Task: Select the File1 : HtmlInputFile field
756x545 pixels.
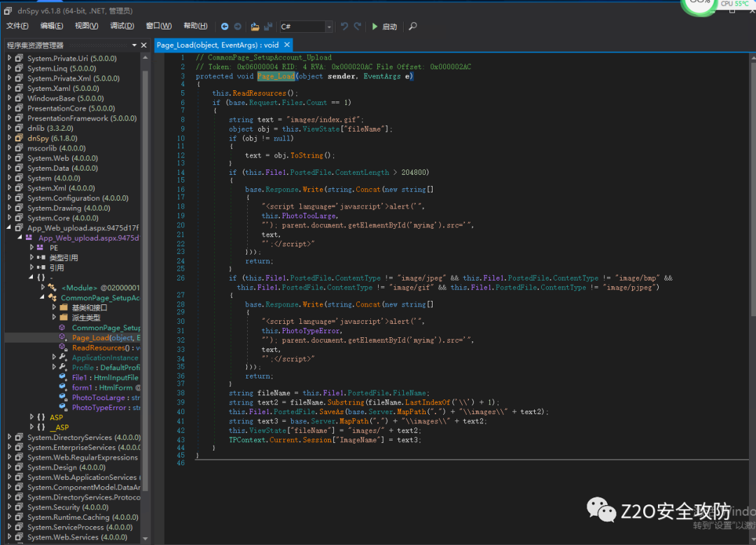Action: [105, 377]
